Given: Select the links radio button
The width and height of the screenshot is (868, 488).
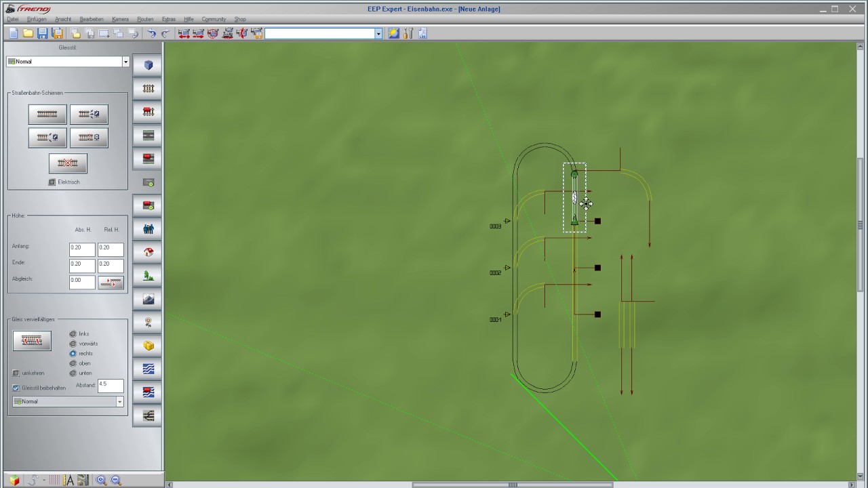Looking at the screenshot, I should coord(73,333).
